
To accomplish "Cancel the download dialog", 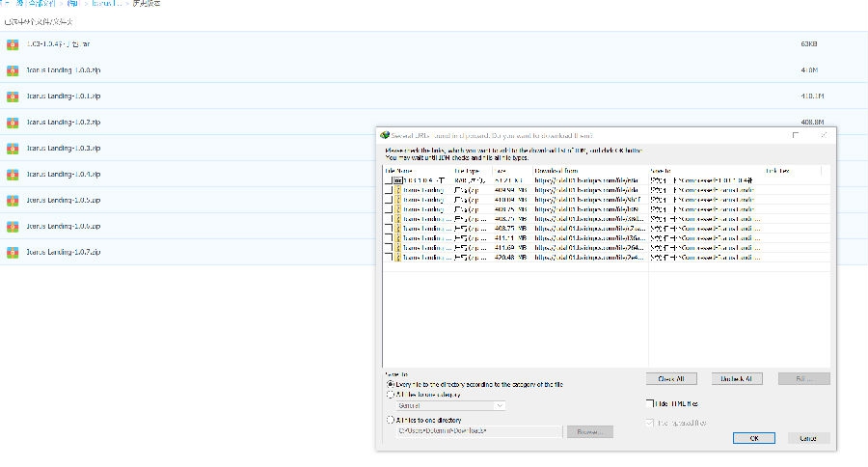I will [808, 438].
